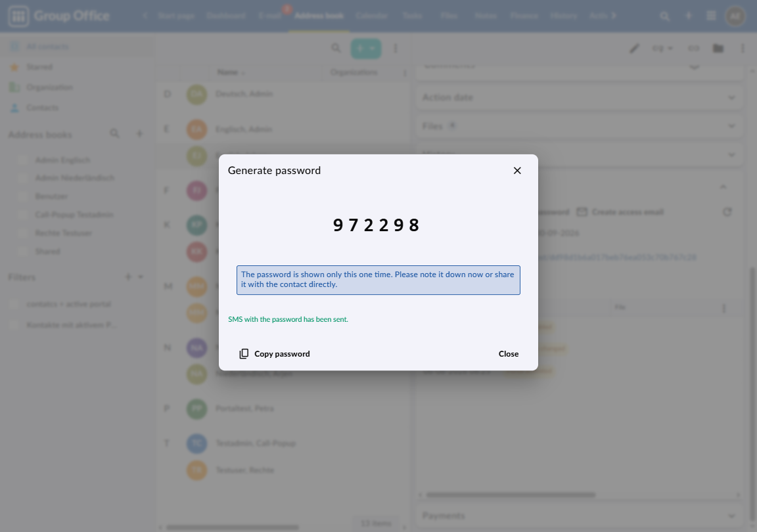
Task: Click the Copy password button
Action: click(275, 354)
